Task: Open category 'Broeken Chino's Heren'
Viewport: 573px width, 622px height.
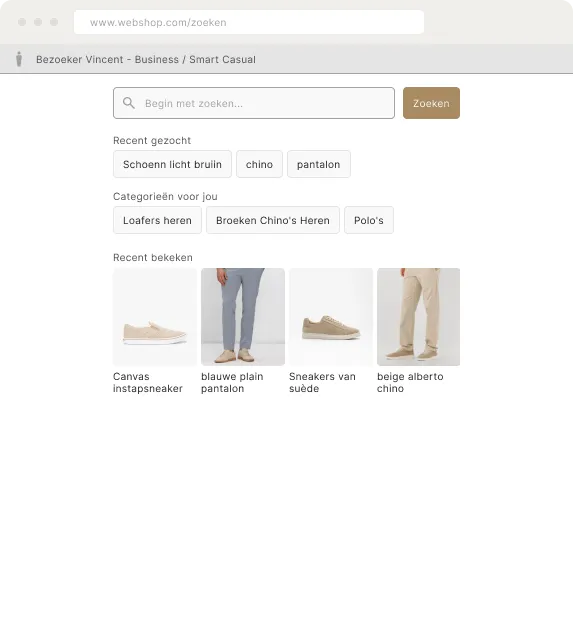Action: [273, 220]
